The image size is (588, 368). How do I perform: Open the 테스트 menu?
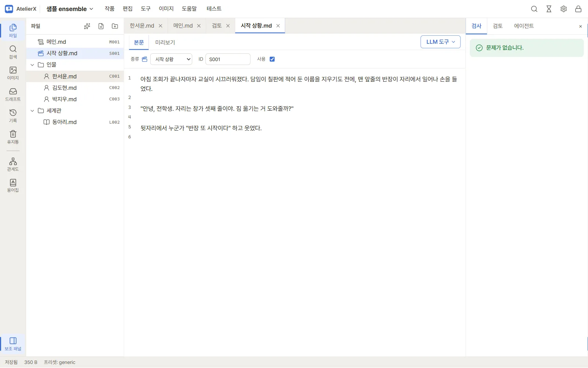tap(214, 9)
